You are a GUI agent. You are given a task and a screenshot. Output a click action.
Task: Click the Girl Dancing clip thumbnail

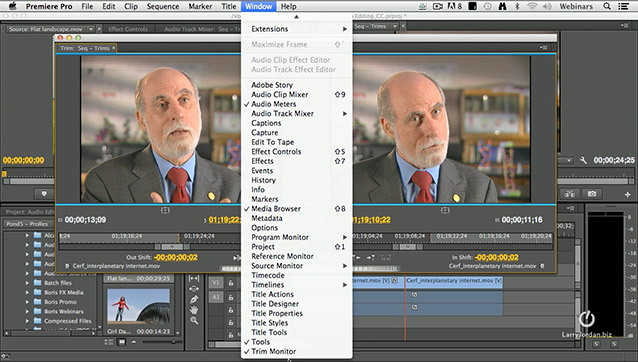(x=138, y=306)
